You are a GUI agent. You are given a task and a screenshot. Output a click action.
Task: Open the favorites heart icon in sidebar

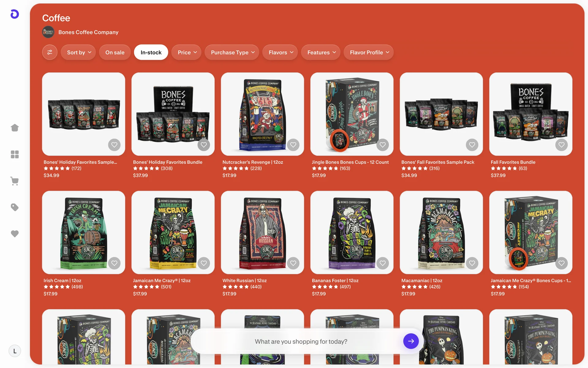pyautogui.click(x=15, y=234)
